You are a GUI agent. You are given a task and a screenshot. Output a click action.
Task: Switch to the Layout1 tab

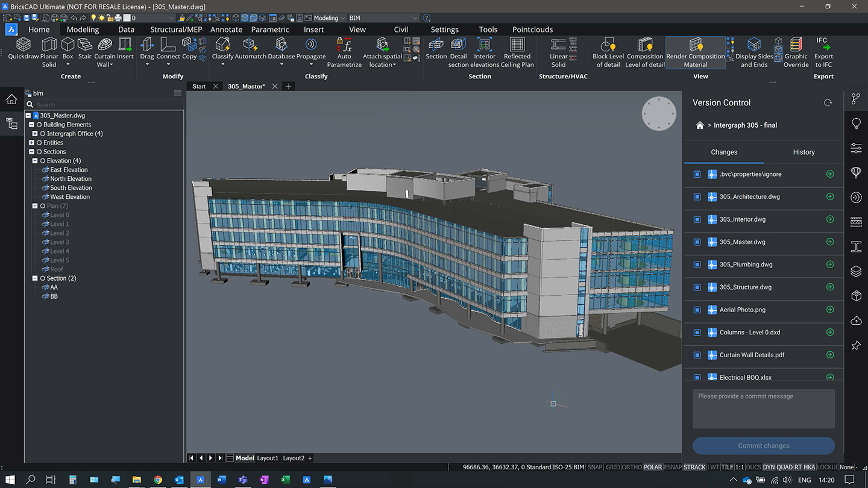point(268,458)
